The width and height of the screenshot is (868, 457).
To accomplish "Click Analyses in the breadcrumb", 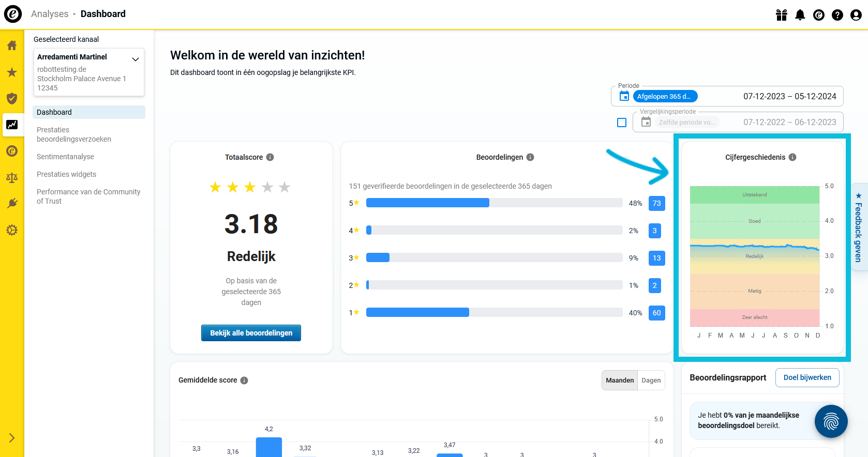I will point(50,14).
